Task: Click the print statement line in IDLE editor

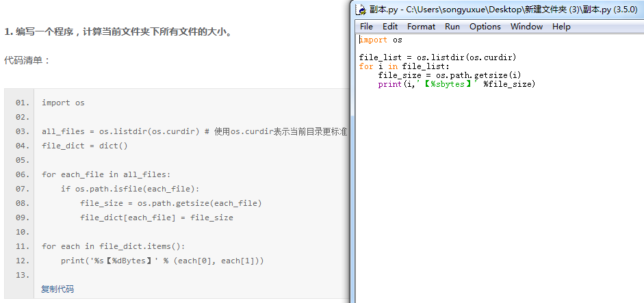Action: (456, 84)
